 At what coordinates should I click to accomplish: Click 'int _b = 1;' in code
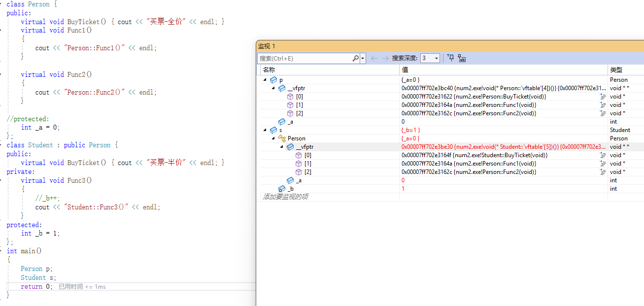point(40,233)
